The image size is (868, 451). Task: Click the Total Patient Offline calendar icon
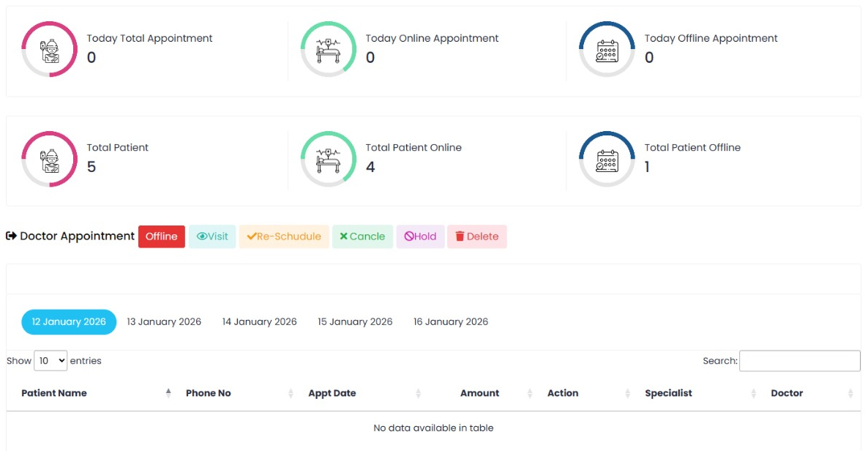607,159
